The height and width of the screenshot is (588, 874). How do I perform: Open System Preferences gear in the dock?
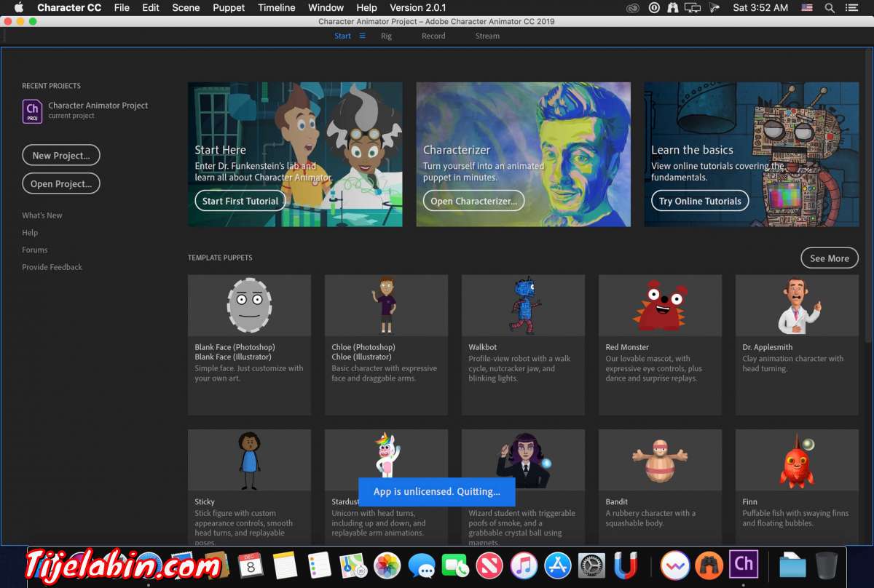pyautogui.click(x=591, y=565)
